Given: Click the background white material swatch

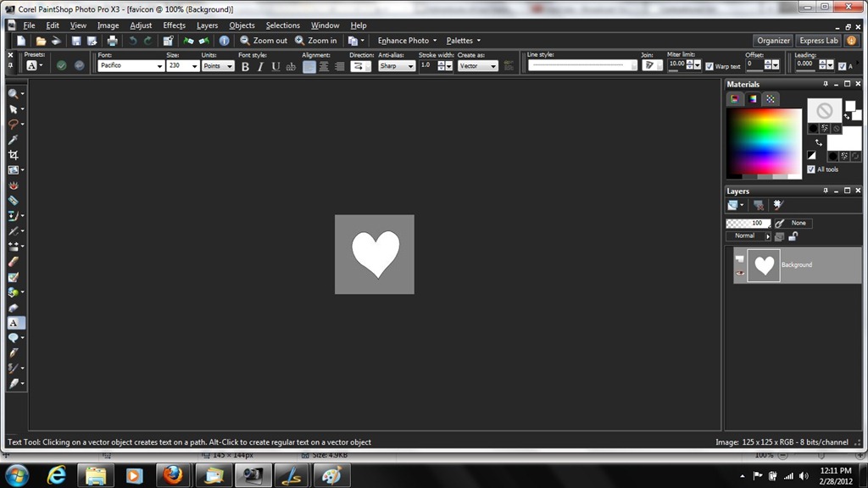Looking at the screenshot, I should (x=844, y=138).
